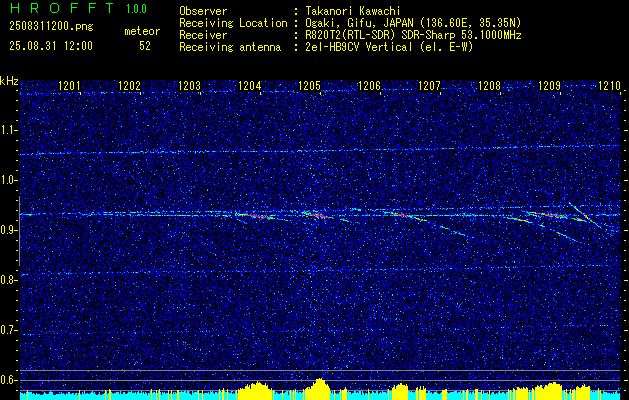Click the 1.1 frequency axis label
The height and width of the screenshot is (400, 629).
pyautogui.click(x=8, y=130)
